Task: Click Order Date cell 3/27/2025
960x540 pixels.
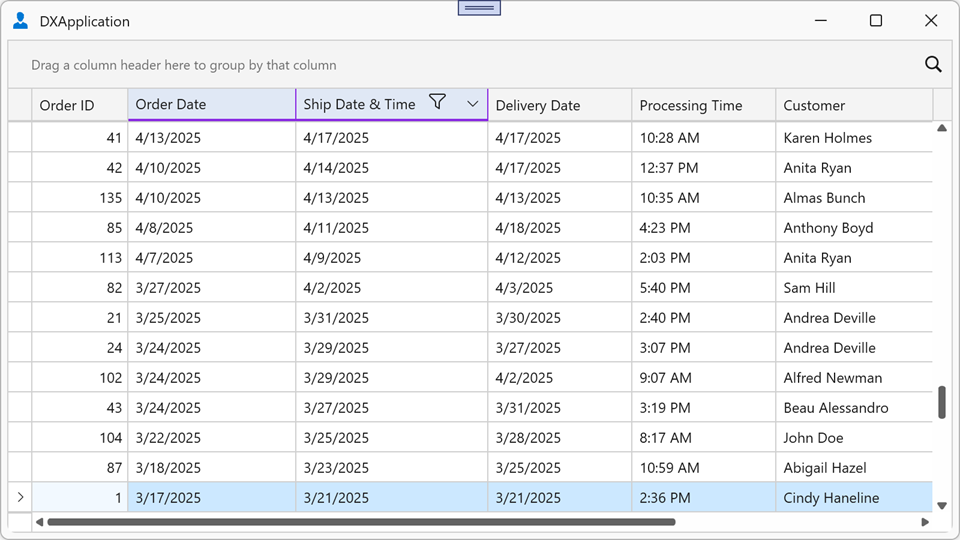Action: tap(212, 288)
